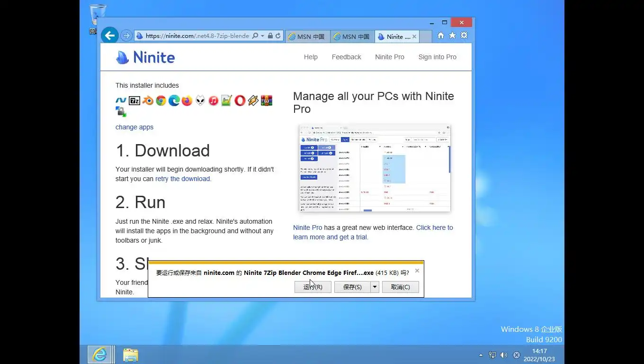Click the search magnifier in address bar
The width and height of the screenshot is (644, 364).
click(255, 36)
